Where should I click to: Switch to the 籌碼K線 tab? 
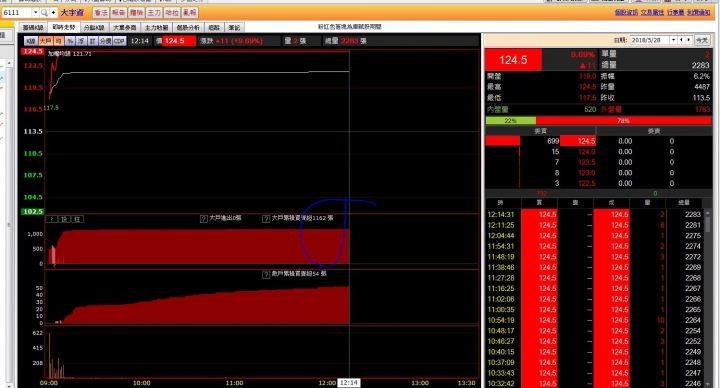click(33, 28)
